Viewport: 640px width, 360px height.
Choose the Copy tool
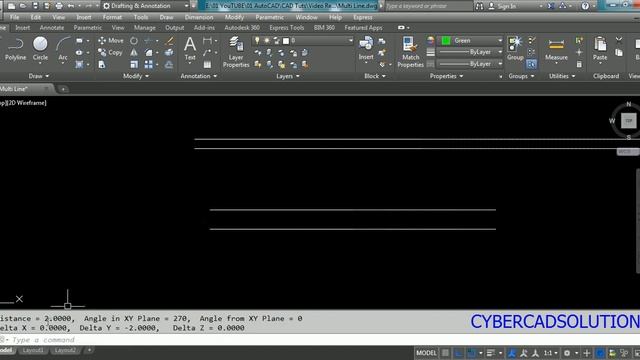pos(110,52)
